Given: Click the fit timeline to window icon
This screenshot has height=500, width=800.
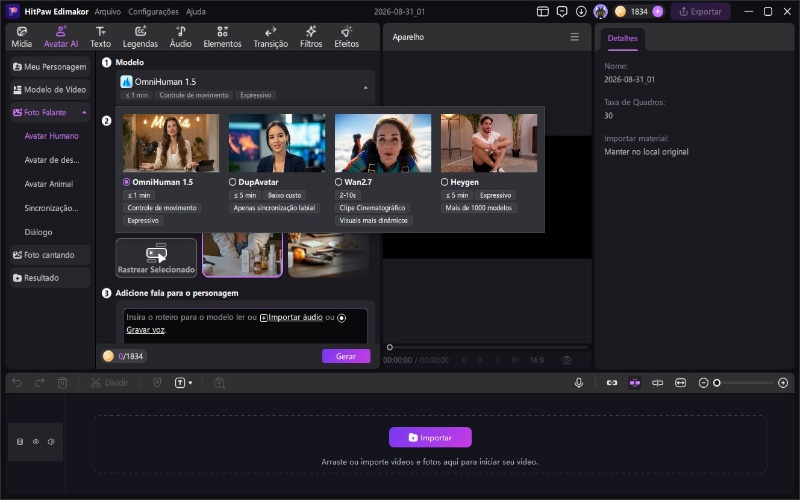Looking at the screenshot, I should pos(681,383).
